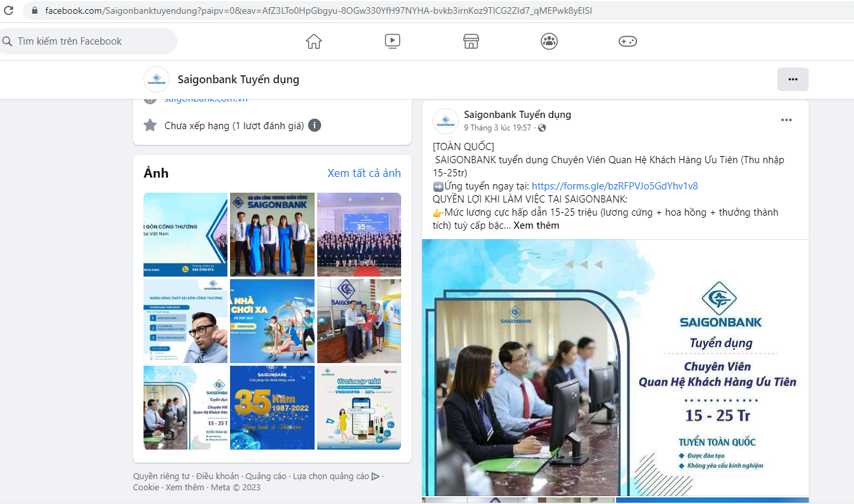854x504 pixels.
Task: Expand footer Xem thêm menu
Action: pos(185,487)
